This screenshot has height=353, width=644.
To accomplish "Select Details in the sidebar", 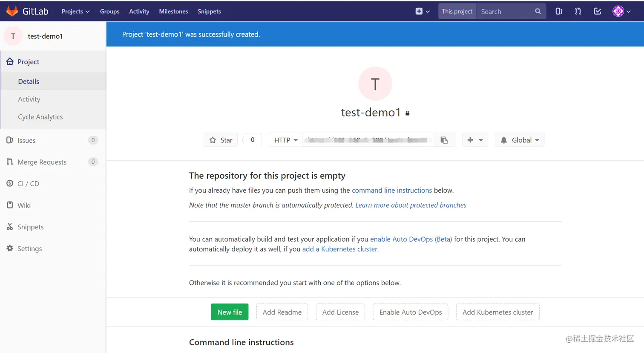I will (53, 81).
